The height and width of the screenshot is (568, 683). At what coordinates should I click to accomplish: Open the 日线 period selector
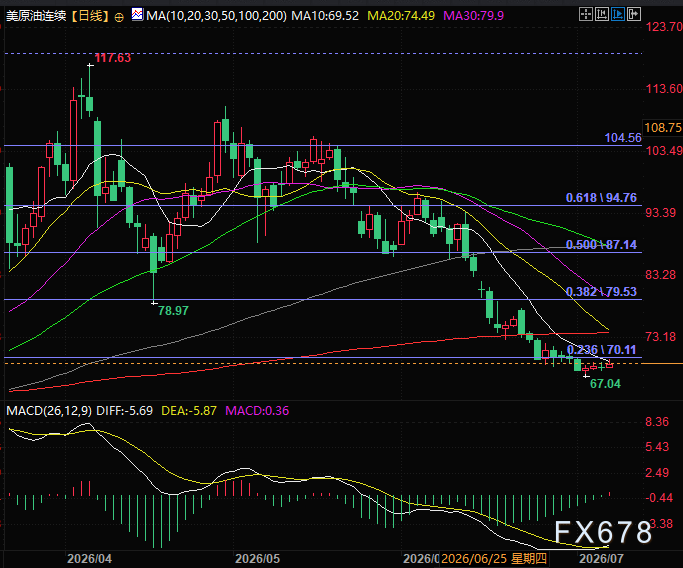[x=90, y=16]
